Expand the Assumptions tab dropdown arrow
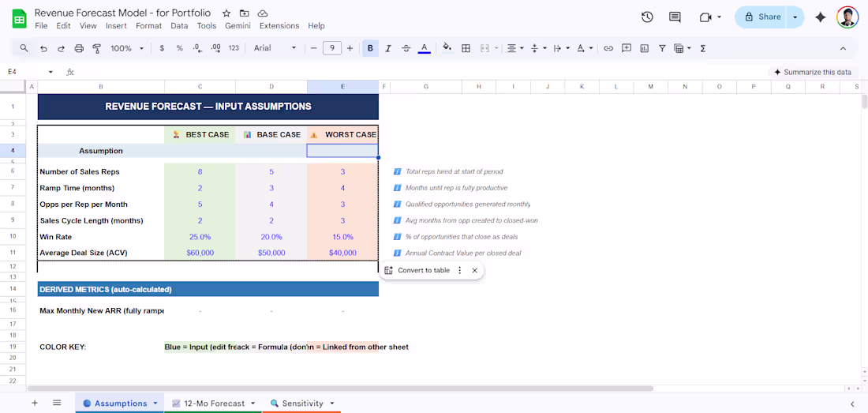 (x=155, y=403)
